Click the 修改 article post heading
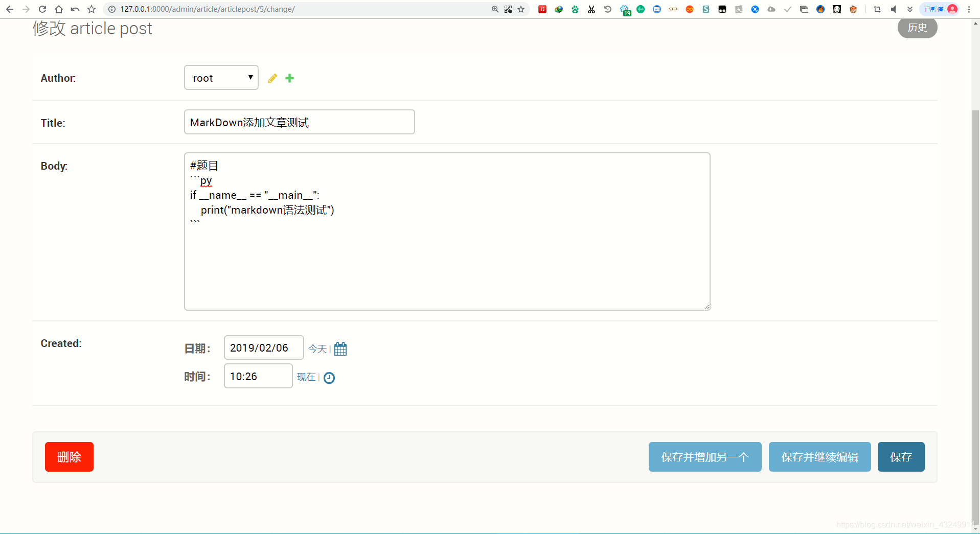 click(x=93, y=29)
